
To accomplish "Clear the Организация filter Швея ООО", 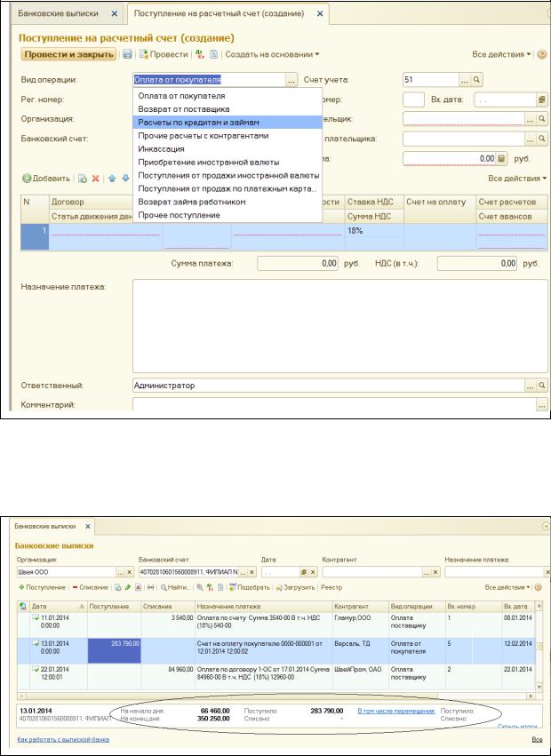I will pyautogui.click(x=129, y=572).
